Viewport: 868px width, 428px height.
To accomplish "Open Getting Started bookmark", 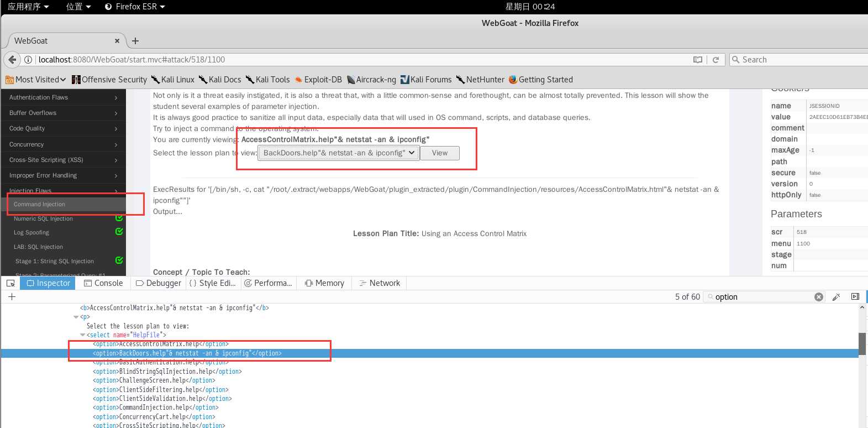I will (540, 80).
